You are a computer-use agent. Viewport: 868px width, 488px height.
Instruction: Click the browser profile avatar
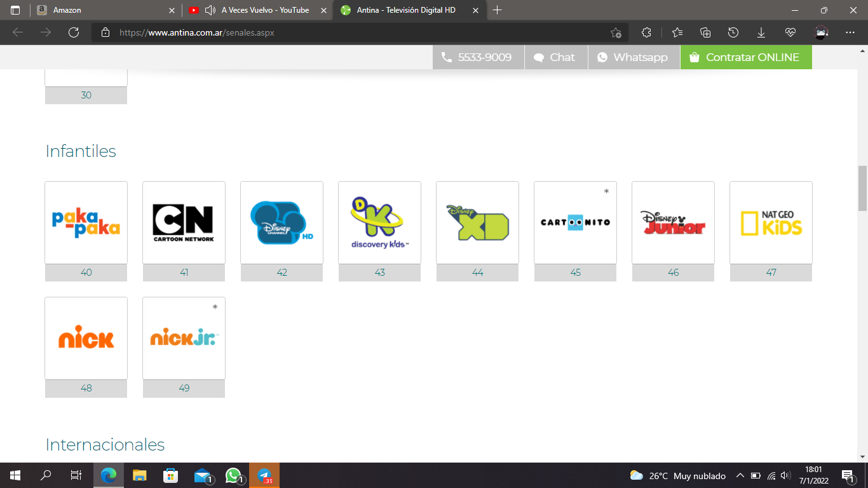tap(822, 32)
